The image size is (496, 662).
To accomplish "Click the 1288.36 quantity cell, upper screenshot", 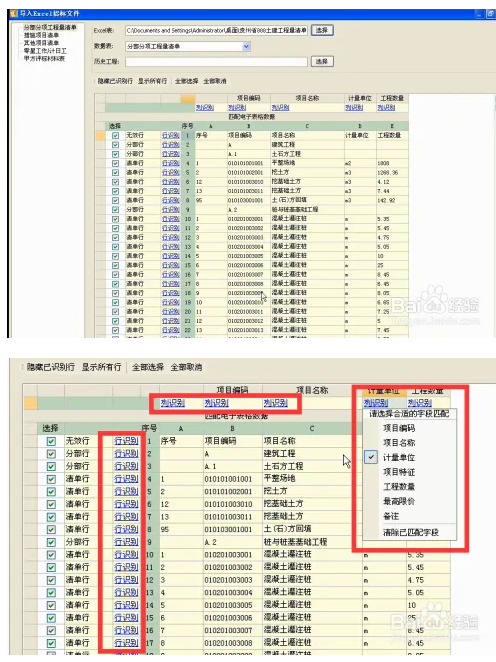I will (x=392, y=173).
